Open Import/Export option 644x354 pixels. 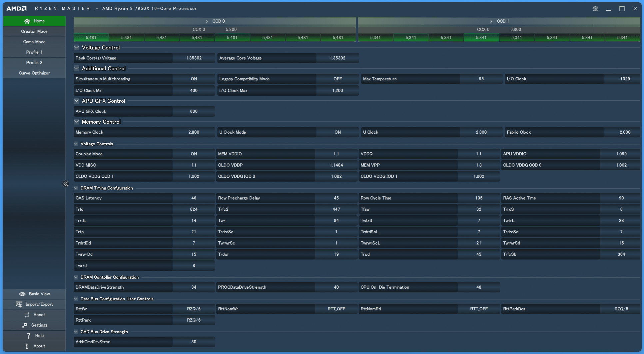pyautogui.click(x=34, y=304)
